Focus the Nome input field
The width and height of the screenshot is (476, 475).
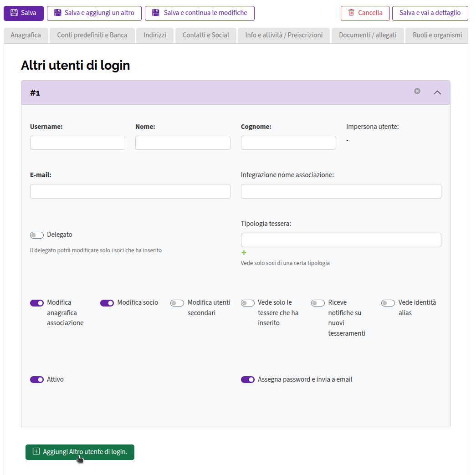[x=183, y=143]
